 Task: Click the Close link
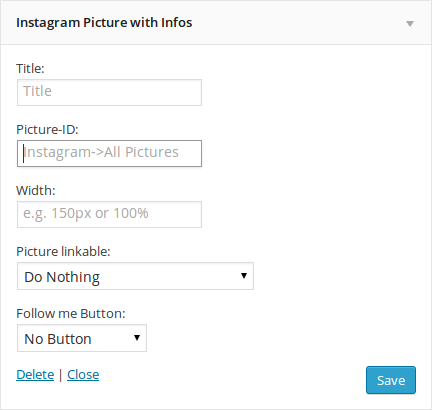tap(83, 375)
